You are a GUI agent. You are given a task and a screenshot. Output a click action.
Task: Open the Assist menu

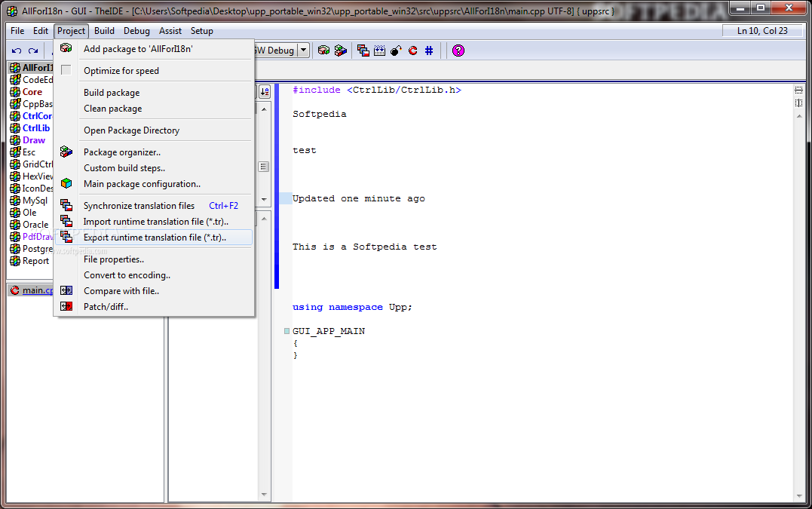click(170, 31)
